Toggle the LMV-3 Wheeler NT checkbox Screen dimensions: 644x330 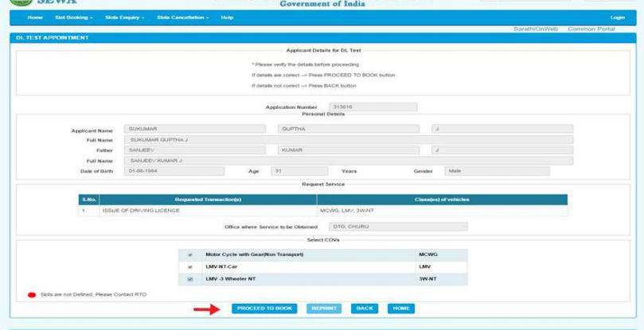[190, 279]
